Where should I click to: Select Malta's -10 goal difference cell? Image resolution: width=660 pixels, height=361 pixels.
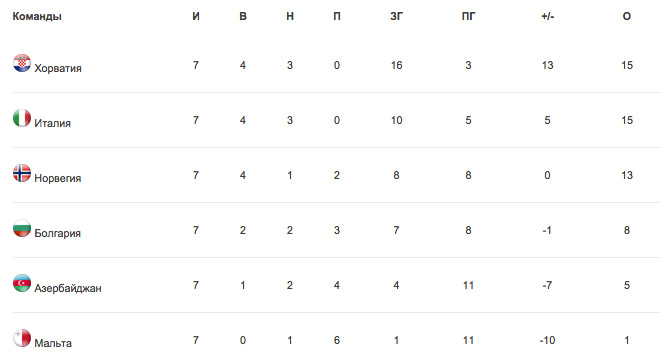click(547, 340)
